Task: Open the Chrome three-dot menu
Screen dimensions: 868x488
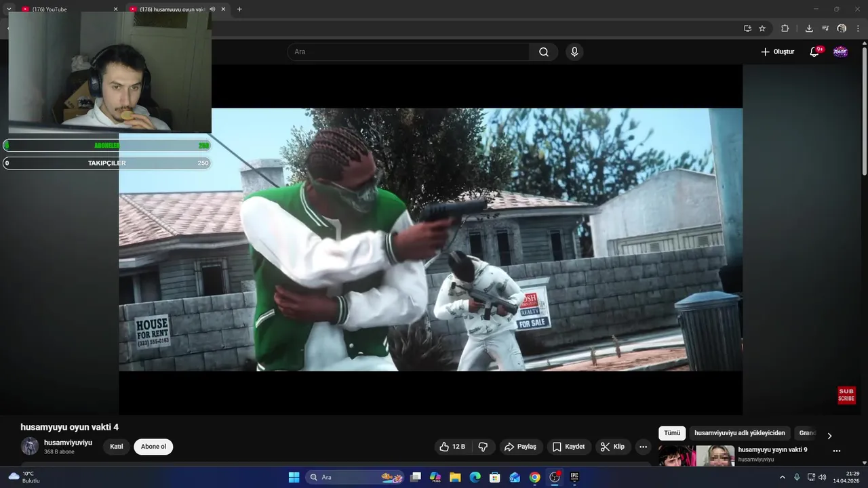Action: (x=859, y=28)
